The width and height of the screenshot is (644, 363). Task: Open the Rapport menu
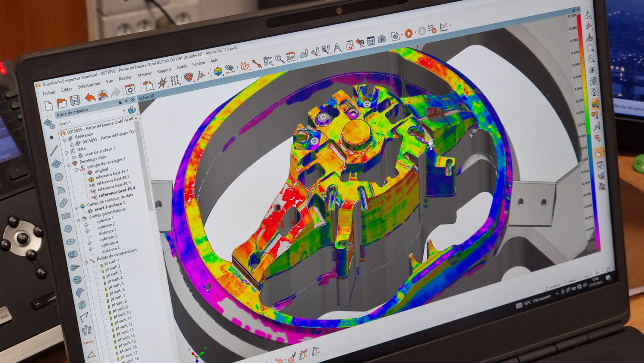164,70
